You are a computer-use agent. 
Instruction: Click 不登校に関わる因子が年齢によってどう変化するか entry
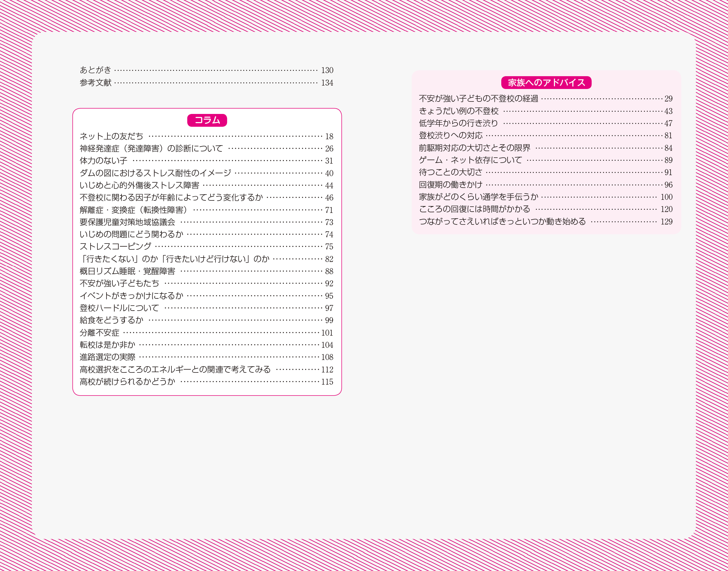206,198
